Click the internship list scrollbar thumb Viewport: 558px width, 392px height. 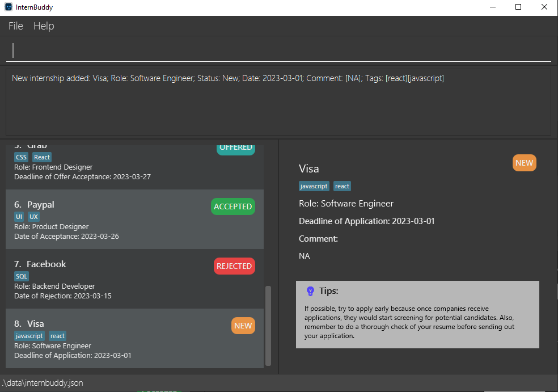tap(268, 326)
